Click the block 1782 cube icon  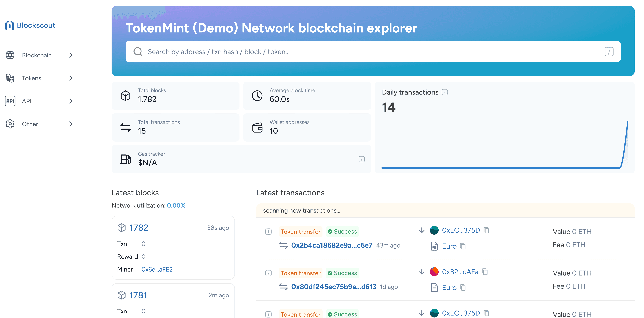pos(121,227)
